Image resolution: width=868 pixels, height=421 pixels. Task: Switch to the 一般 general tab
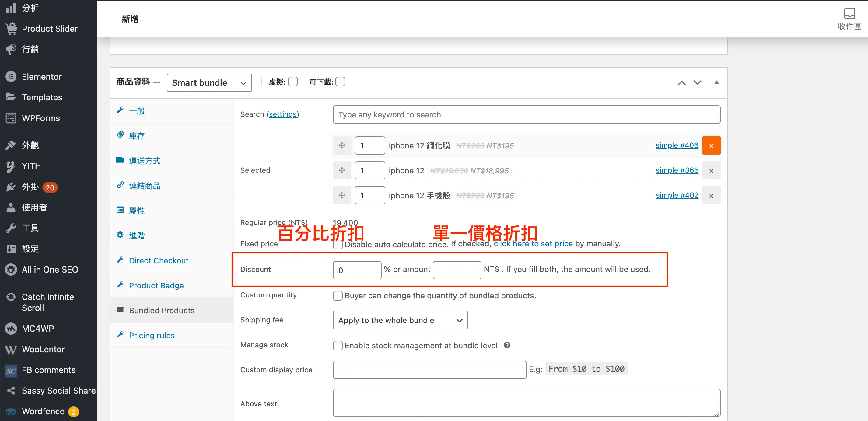coord(172,111)
